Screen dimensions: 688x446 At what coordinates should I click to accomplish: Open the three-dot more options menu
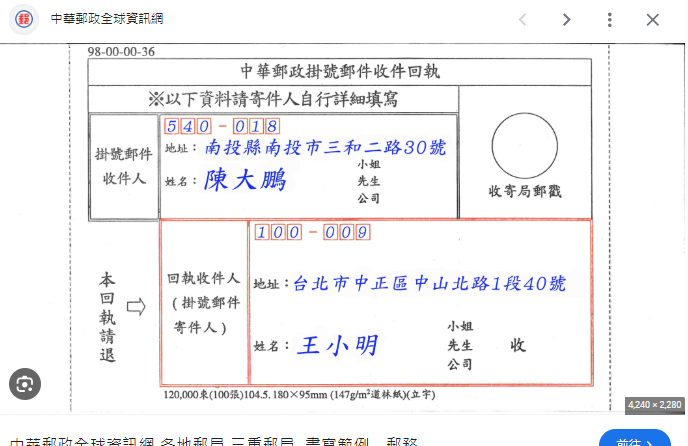point(609,19)
